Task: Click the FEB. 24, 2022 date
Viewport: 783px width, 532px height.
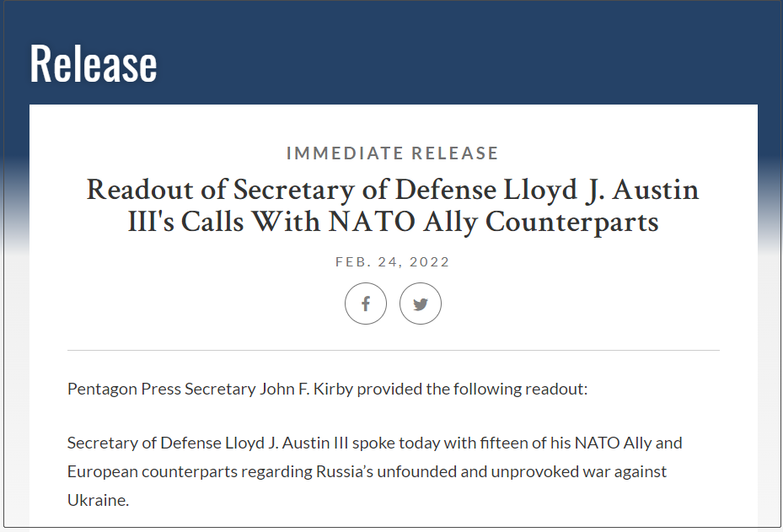Action: tap(393, 261)
